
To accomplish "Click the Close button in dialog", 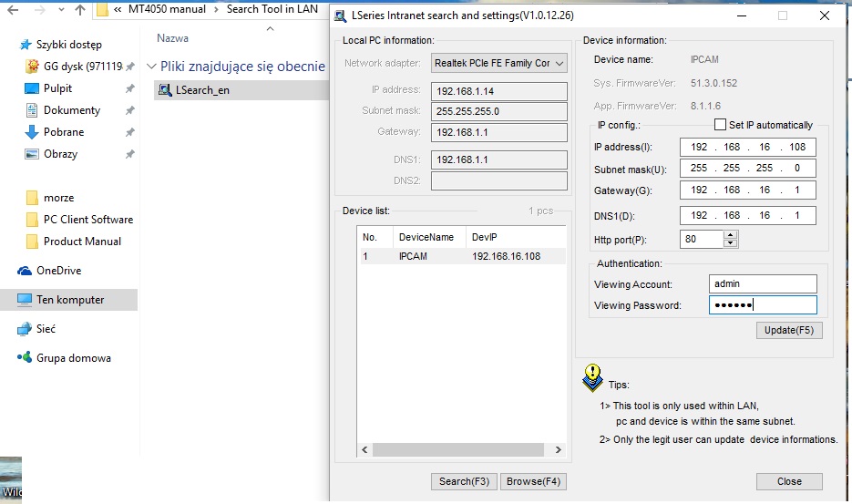I will click(x=789, y=481).
